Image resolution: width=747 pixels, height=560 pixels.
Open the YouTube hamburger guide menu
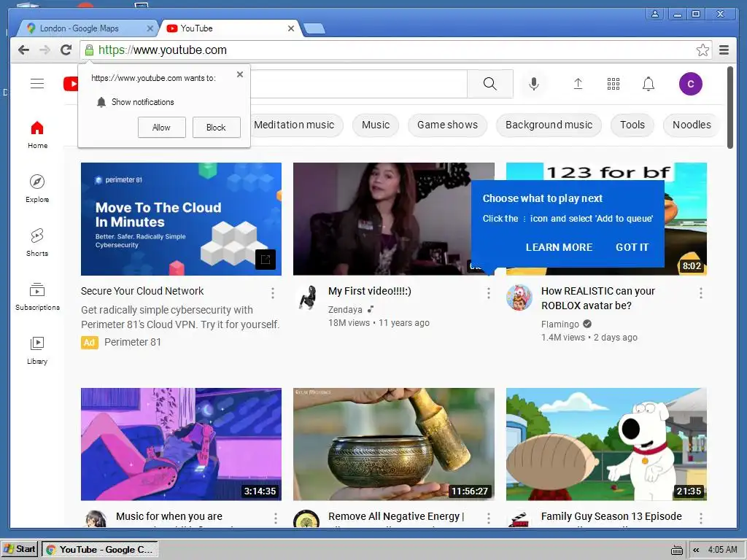(37, 84)
